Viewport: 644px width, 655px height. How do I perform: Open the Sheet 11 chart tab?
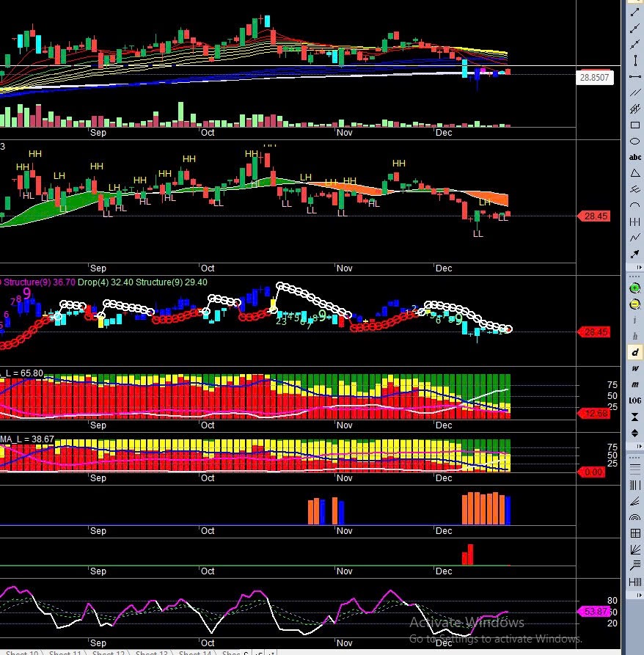coord(65,652)
